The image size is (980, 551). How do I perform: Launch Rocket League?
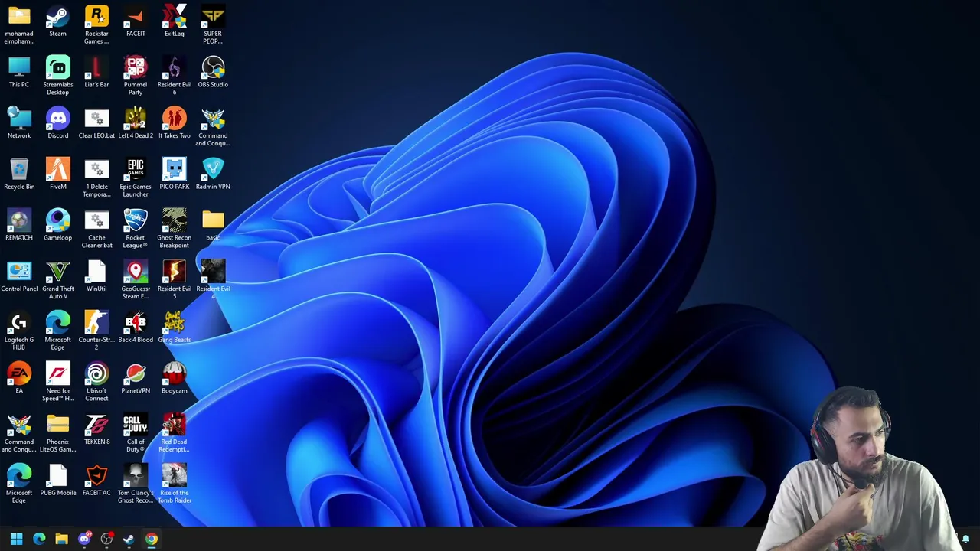coord(136,228)
